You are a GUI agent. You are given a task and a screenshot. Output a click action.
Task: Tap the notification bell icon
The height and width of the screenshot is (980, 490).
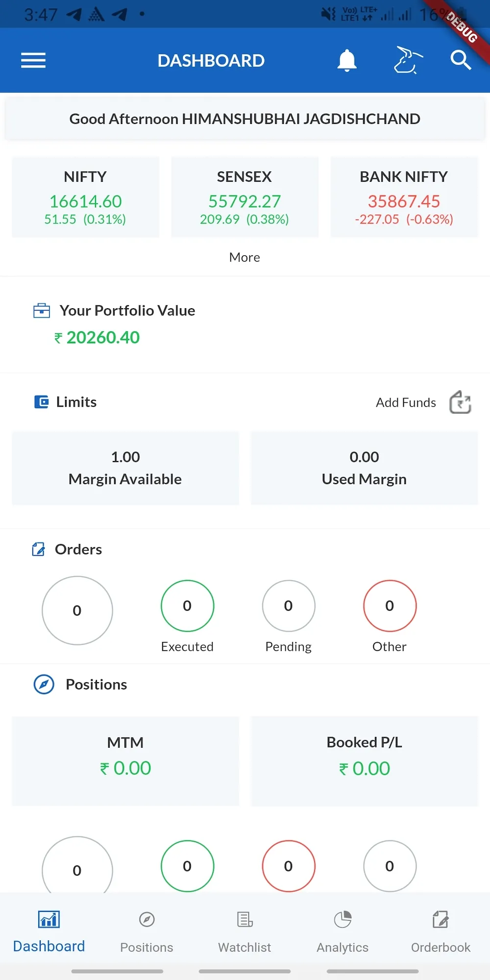coord(347,61)
